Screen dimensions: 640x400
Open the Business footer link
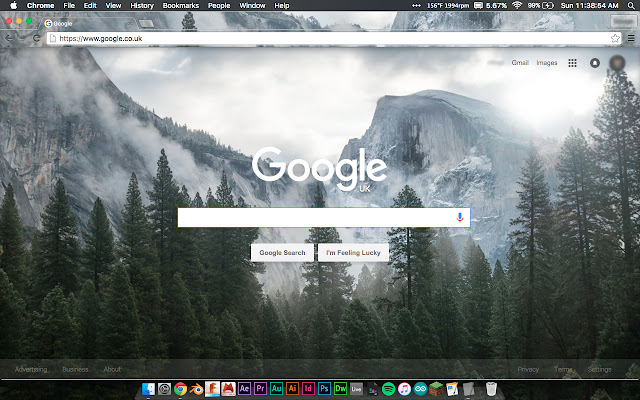click(75, 369)
